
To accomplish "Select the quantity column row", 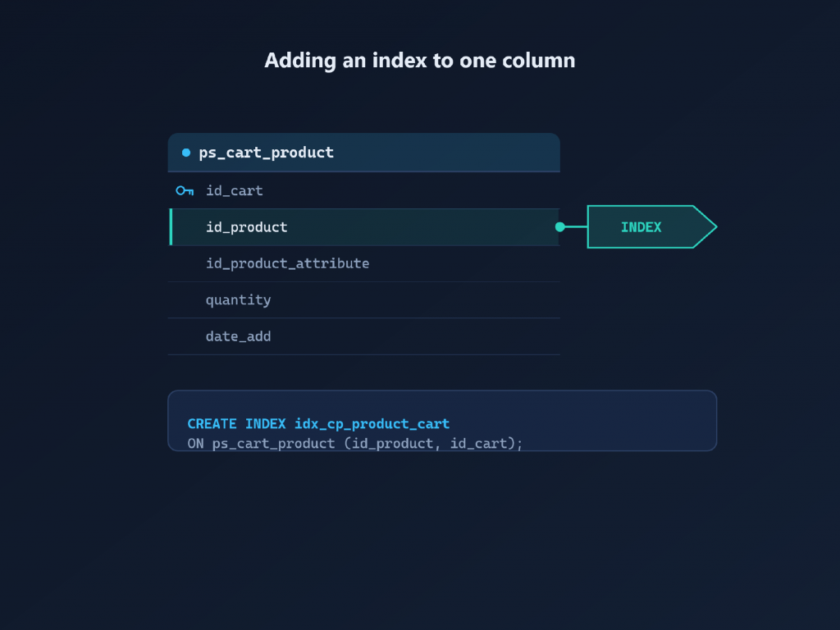I will 363,300.
